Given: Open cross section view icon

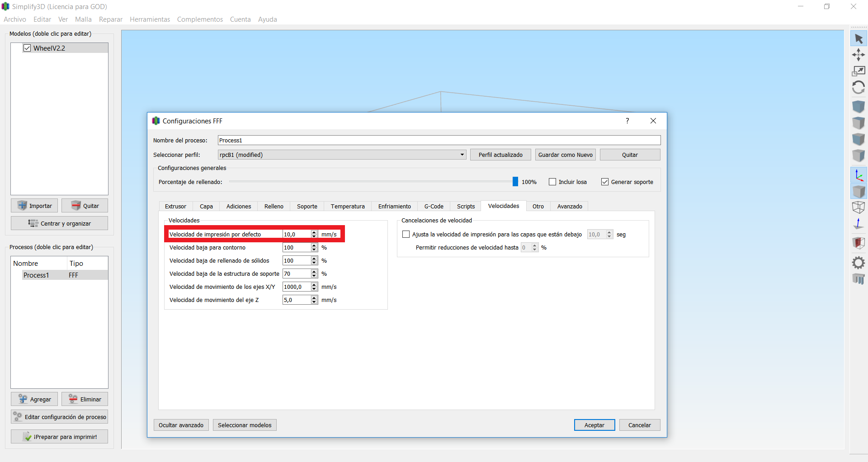Looking at the screenshot, I should [859, 243].
